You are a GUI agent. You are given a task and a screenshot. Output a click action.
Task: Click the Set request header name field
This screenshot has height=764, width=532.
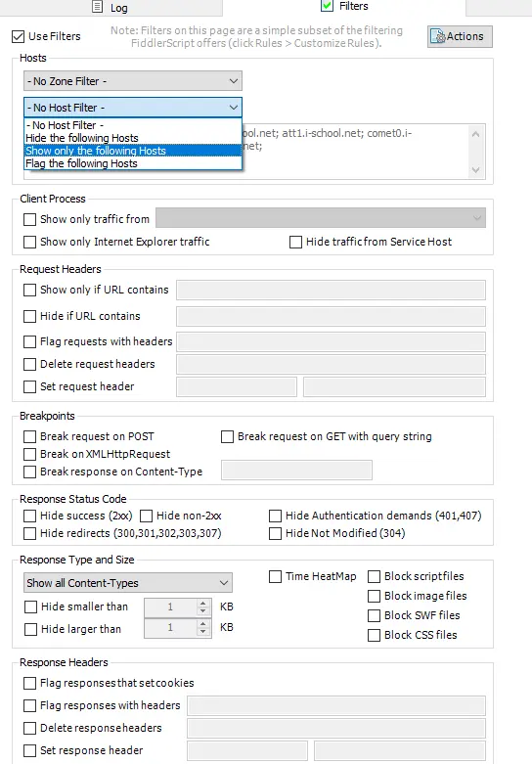[x=237, y=386]
